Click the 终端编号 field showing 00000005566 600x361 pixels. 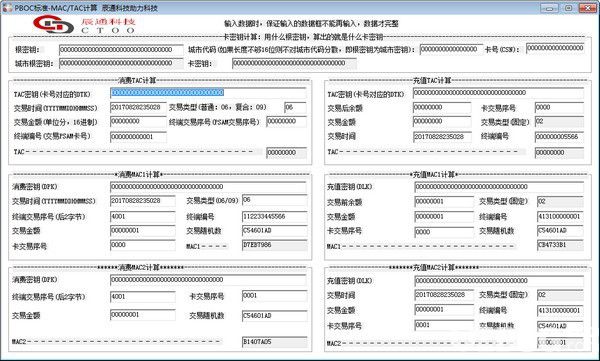point(559,137)
